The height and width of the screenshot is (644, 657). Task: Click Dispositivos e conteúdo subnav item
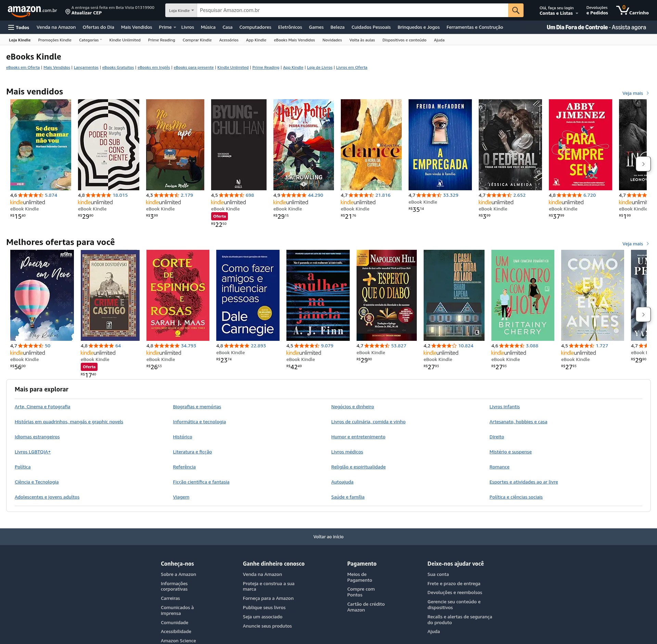click(x=404, y=40)
